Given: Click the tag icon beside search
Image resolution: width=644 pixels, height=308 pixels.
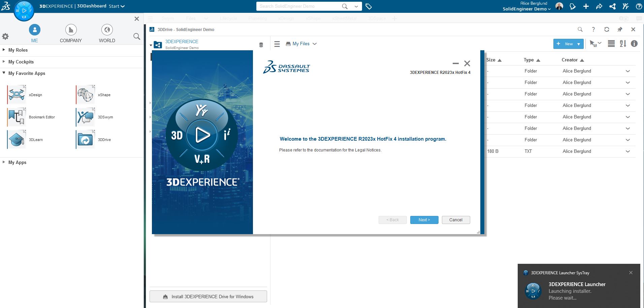Looking at the screenshot, I should (x=368, y=6).
